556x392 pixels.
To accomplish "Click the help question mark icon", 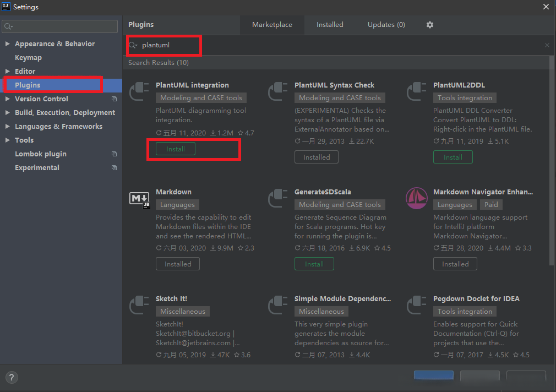I will (12, 378).
